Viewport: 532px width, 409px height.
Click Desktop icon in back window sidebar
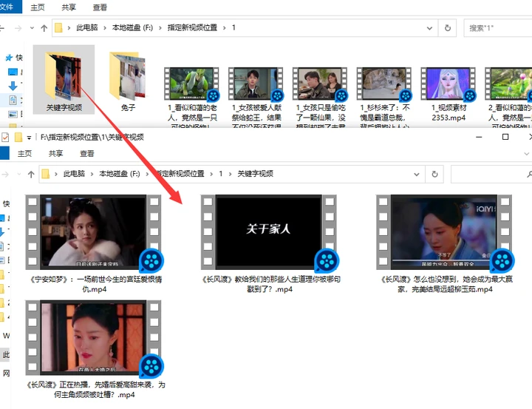(13, 72)
